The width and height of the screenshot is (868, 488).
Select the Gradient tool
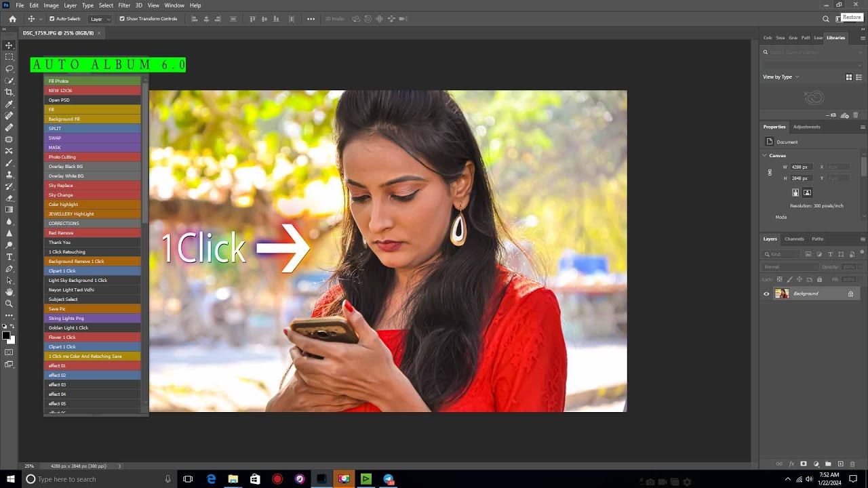pos(9,209)
